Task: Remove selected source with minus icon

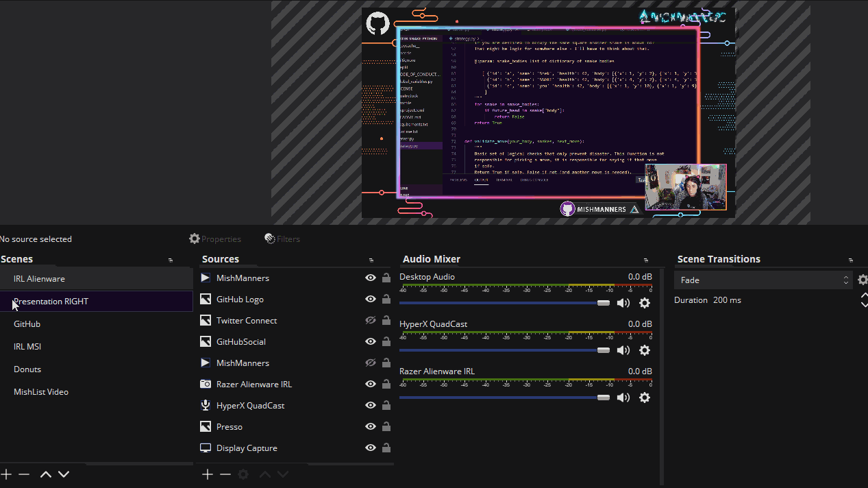Action: [225, 474]
